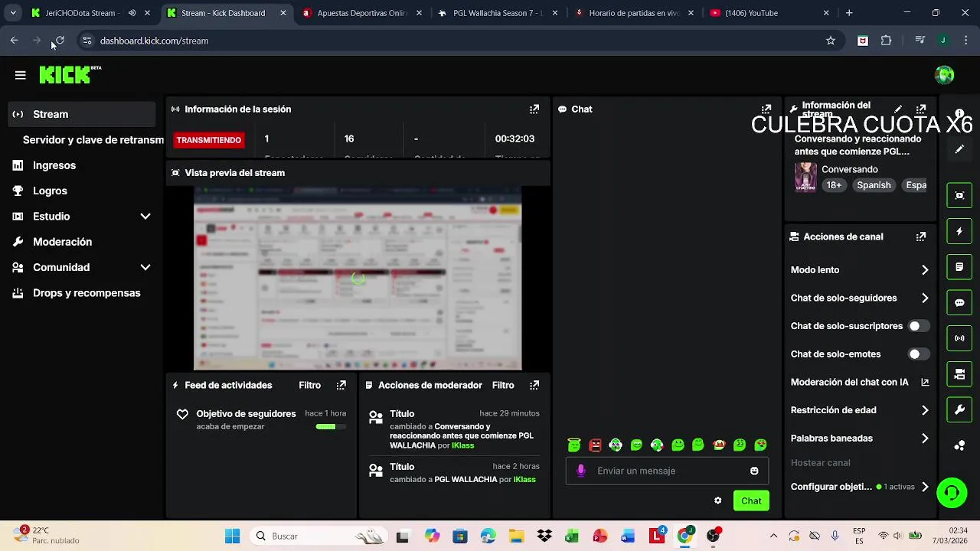Click the 18+ tag
The height and width of the screenshot is (551, 980).
click(834, 185)
